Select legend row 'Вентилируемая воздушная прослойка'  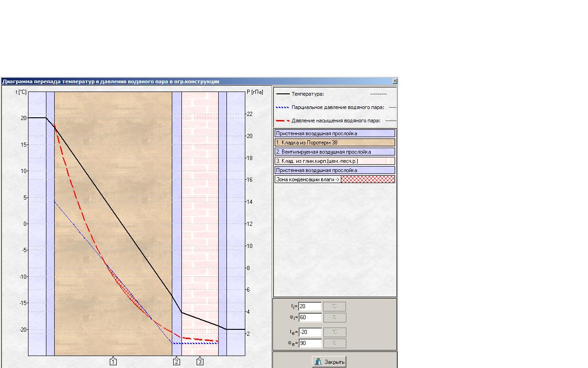[335, 152]
